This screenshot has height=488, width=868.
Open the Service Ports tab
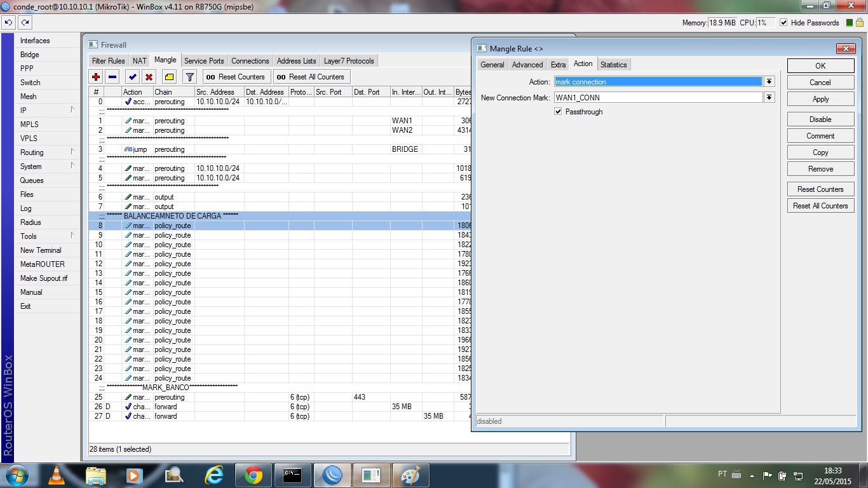pos(204,61)
